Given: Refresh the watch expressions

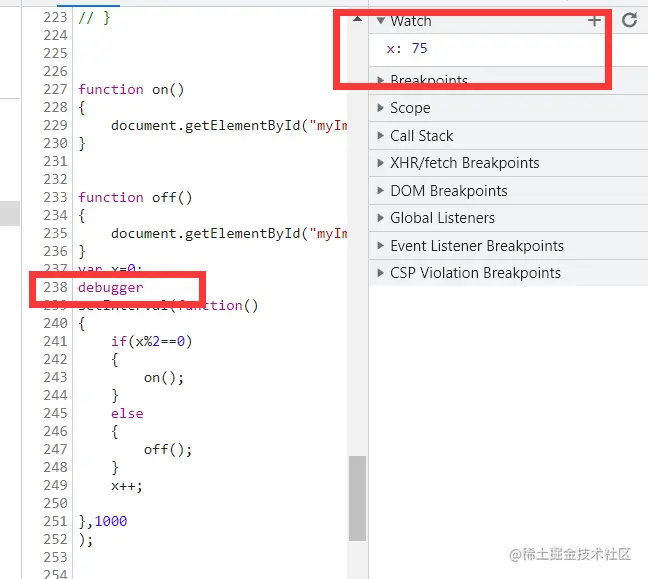Looking at the screenshot, I should [629, 20].
